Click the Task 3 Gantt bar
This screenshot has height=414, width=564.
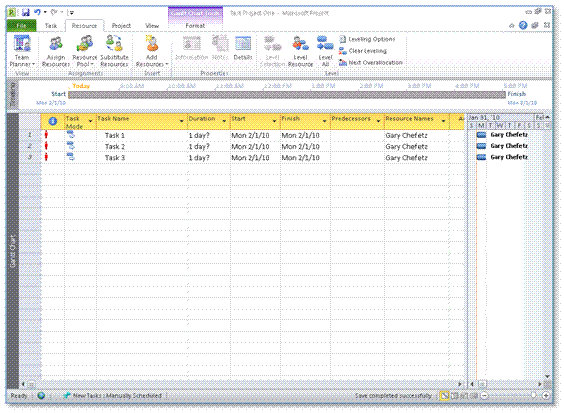click(x=481, y=157)
